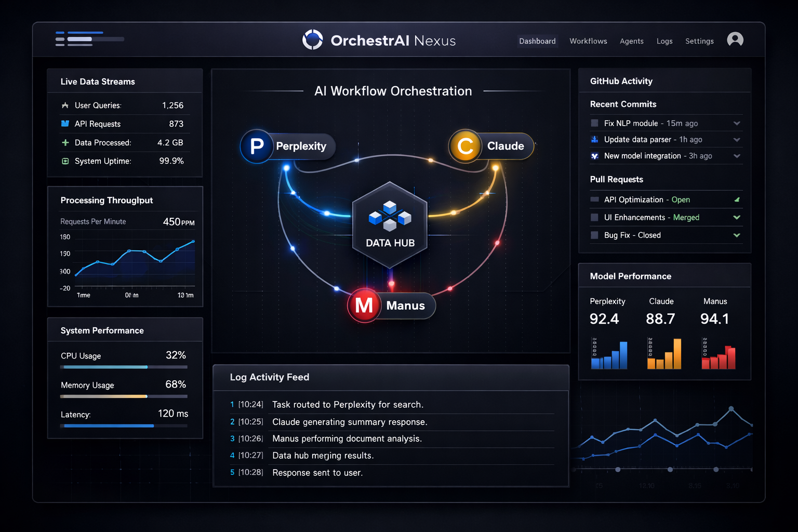Click the 450 PPM value
This screenshot has width=798, height=532.
[179, 222]
